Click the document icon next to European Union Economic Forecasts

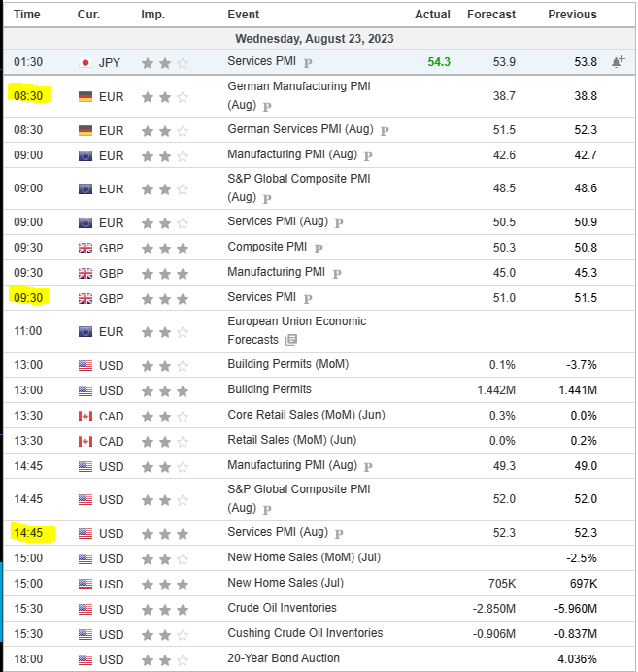pos(292,340)
